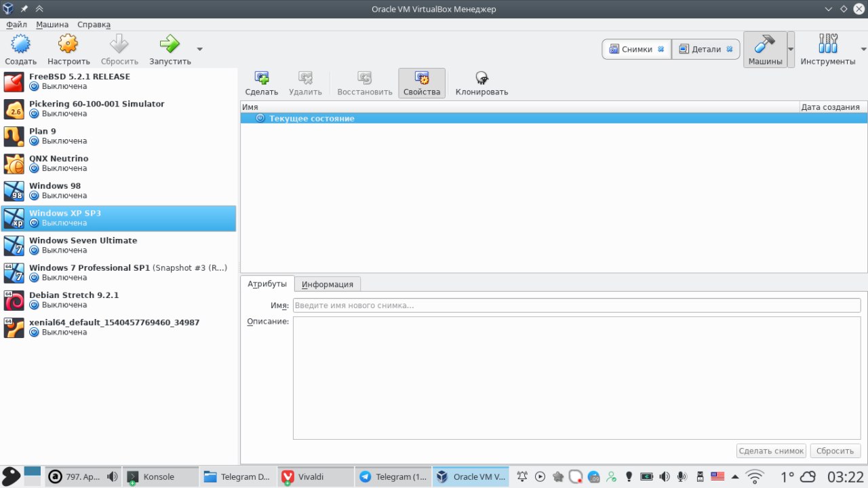Image resolution: width=868 pixels, height=488 pixels.
Task: Select Windows 7 Professional SP1 machine
Action: pos(119,273)
